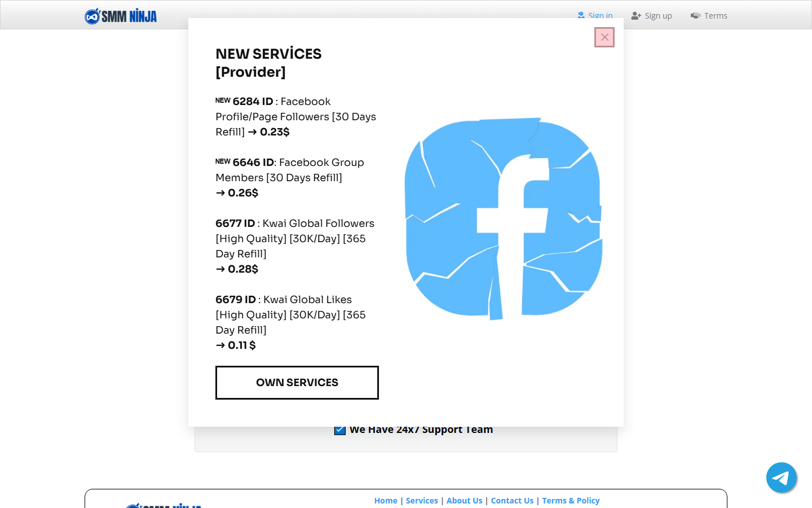Screen dimensions: 812x508
Task: Click the Sign up person-plus icon
Action: (636, 16)
